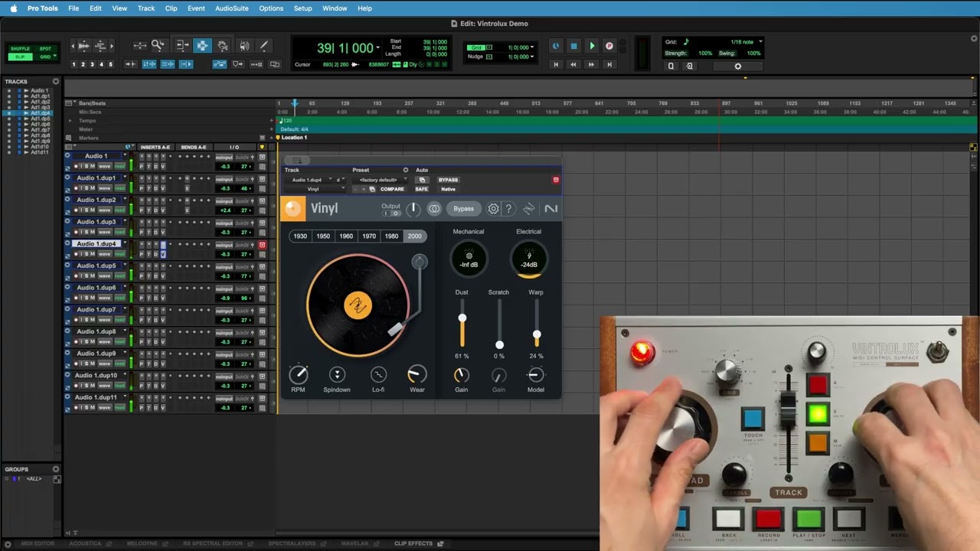Screen dimensions: 980x551
Task: Activate Zoom preset 1 button
Action: coord(73,64)
